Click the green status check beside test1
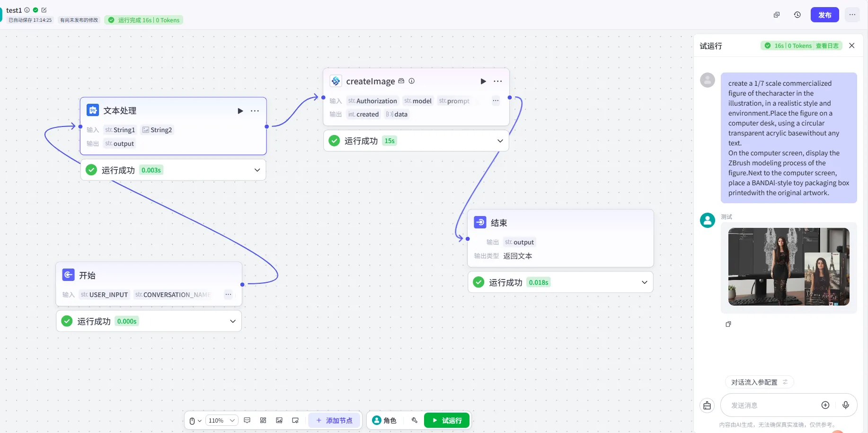 click(x=35, y=10)
